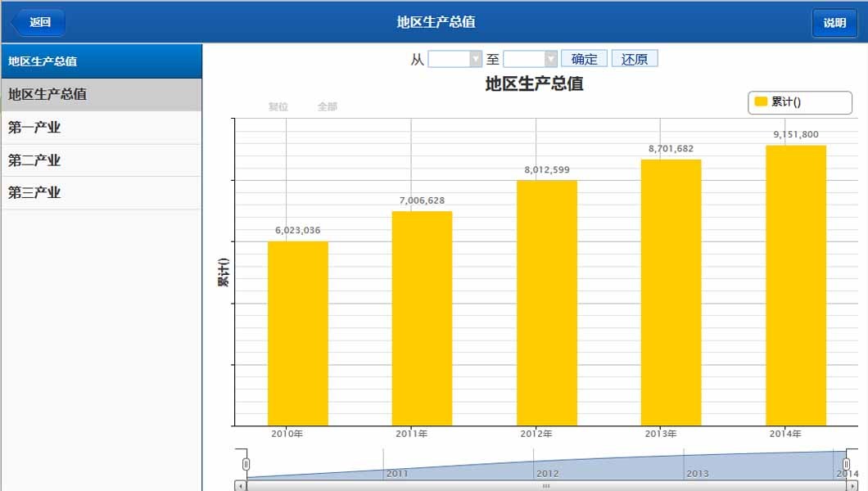868x491 pixels.
Task: Click the right zoom handle icon below chart
Action: coord(848,462)
